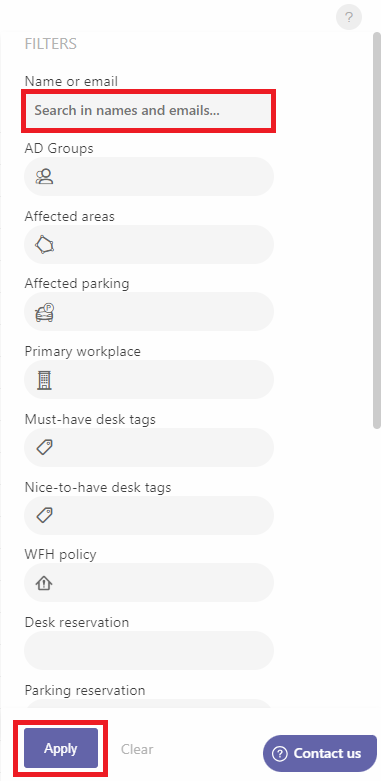Click the WFH policy house icon
This screenshot has width=384, height=781.
click(44, 583)
